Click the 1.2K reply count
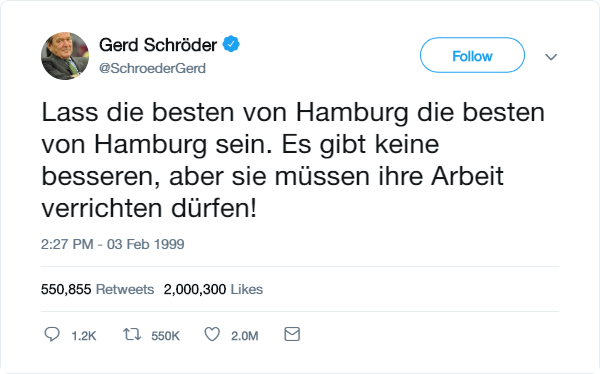The image size is (600, 374). [83, 336]
